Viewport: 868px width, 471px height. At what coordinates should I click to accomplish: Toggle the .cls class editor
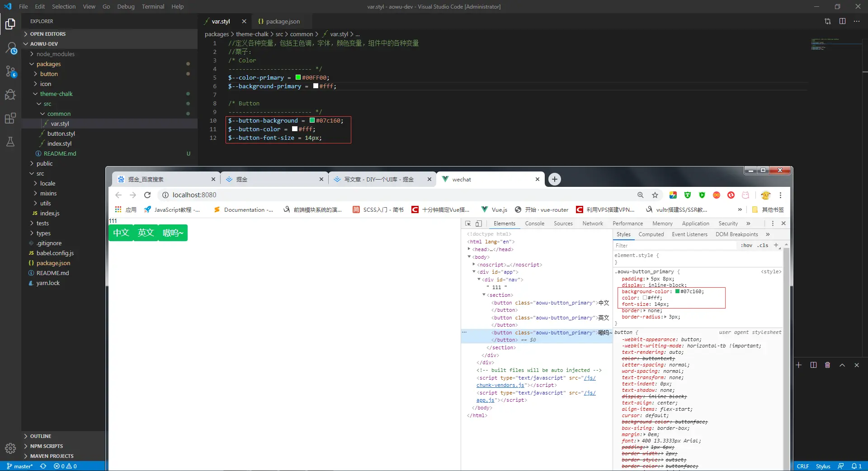[763, 246]
